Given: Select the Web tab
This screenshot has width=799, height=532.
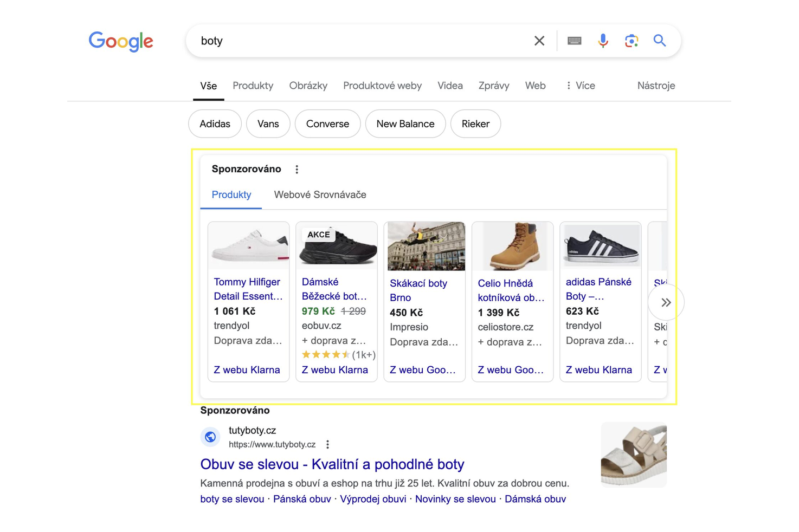Looking at the screenshot, I should [535, 86].
